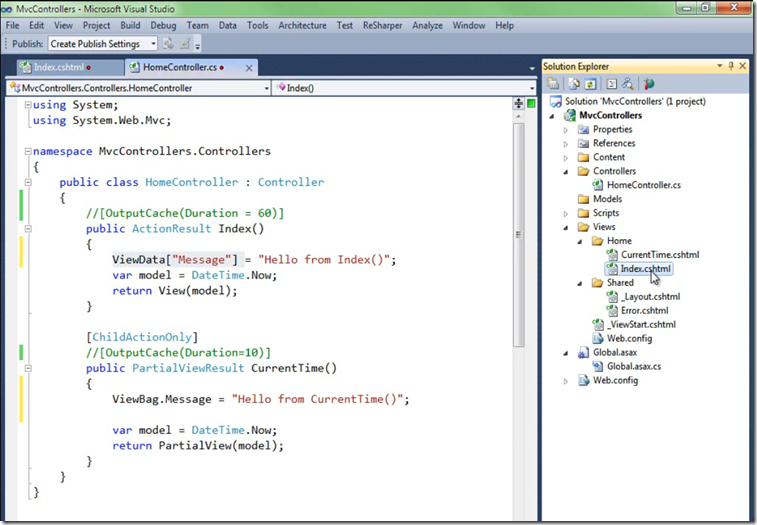This screenshot has width=757, height=525.
Task: Expand the Properties node in Solution Explorer
Action: 566,130
